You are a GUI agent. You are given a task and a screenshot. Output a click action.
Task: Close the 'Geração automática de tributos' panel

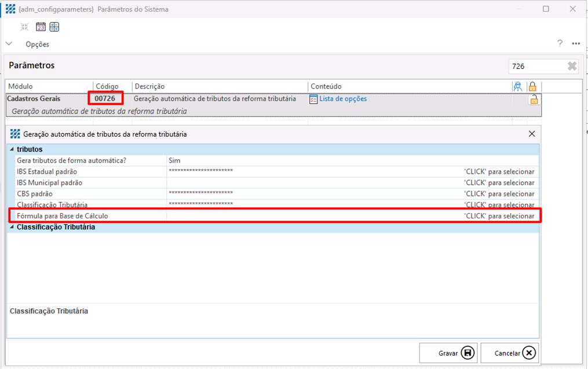point(532,134)
